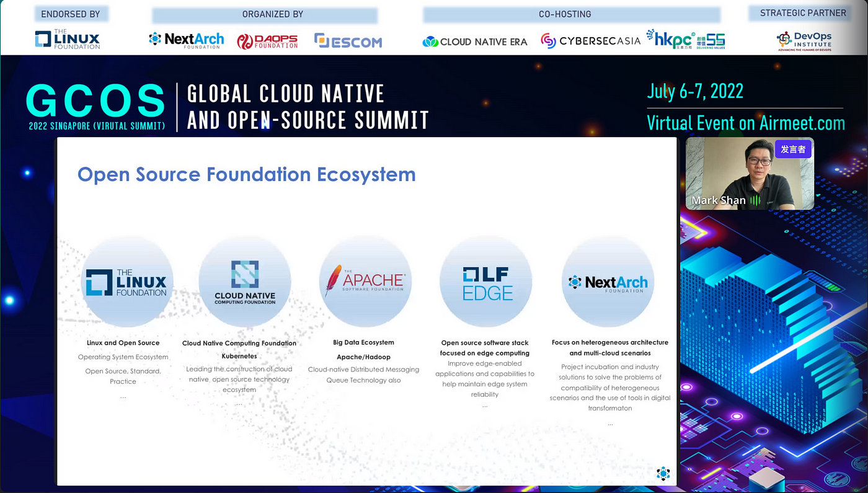Click the HKPC logo

pos(685,40)
